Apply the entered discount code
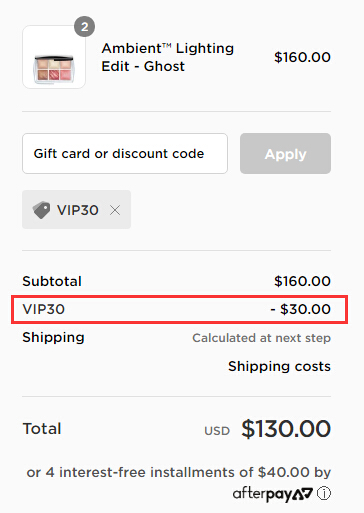The height and width of the screenshot is (513, 364). point(285,153)
